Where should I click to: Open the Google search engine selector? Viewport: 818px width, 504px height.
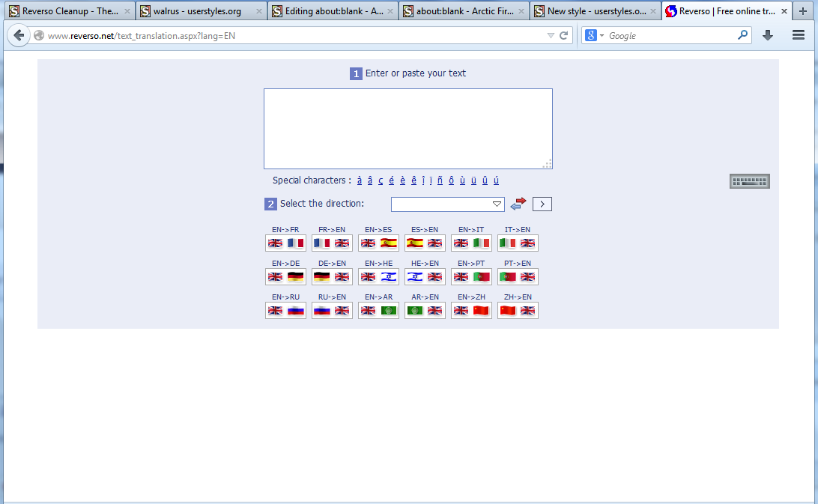594,35
